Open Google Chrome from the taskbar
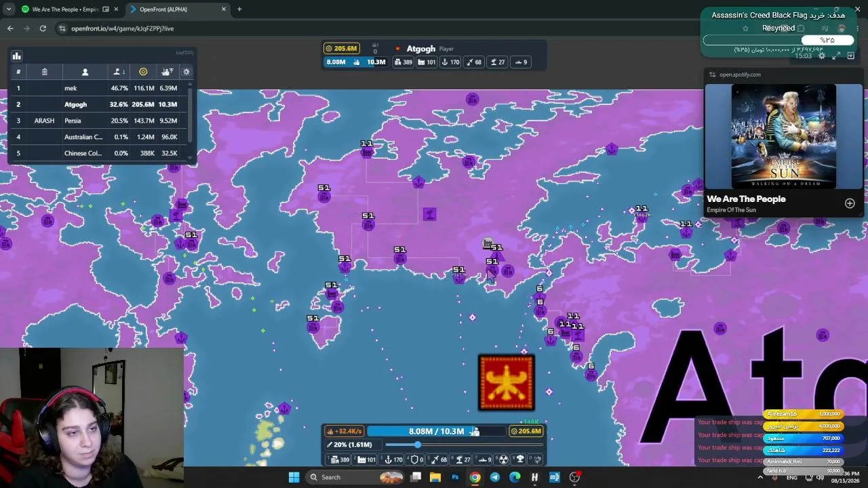The image size is (868, 488). click(475, 477)
